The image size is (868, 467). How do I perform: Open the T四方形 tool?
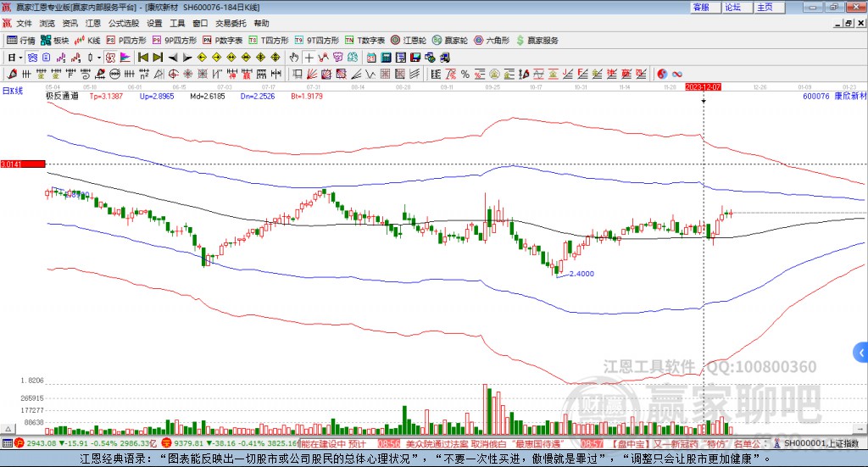click(x=269, y=41)
